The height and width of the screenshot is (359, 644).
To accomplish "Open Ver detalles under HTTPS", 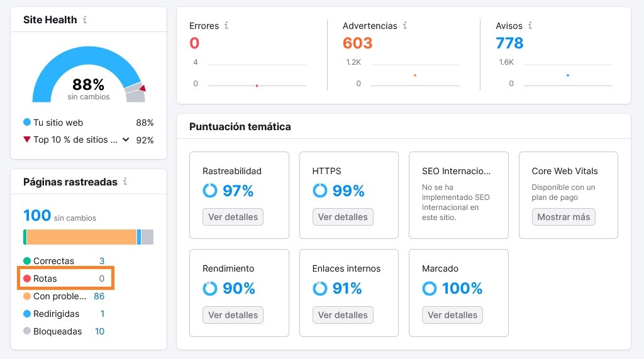I will [343, 217].
